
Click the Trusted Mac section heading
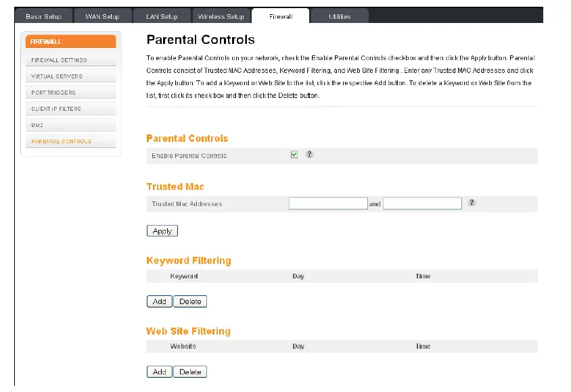175,187
